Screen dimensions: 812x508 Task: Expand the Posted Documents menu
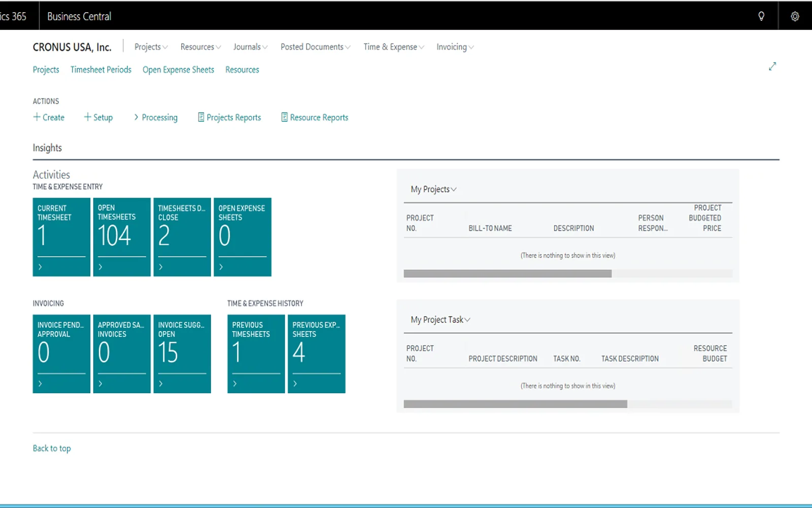[315, 47]
